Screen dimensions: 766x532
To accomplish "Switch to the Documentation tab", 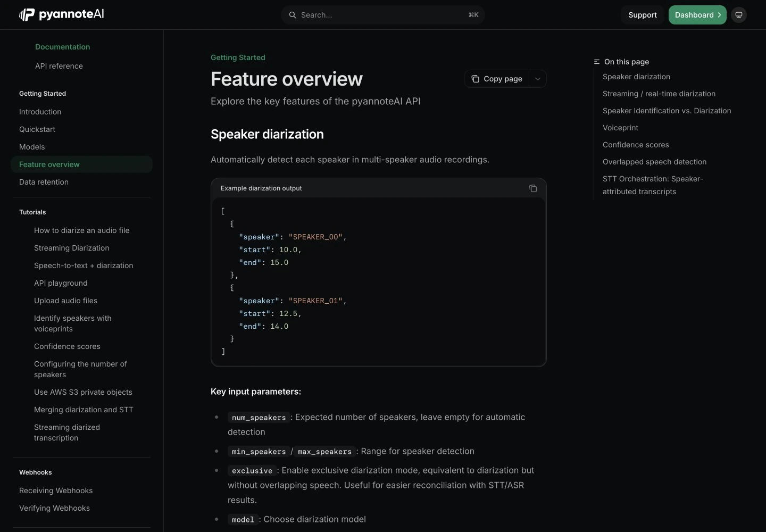I will click(x=63, y=47).
